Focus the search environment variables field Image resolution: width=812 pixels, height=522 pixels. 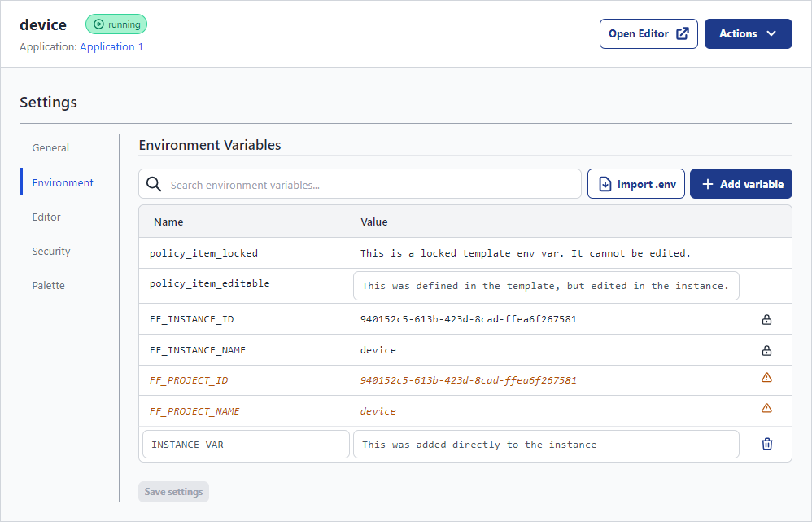point(370,185)
